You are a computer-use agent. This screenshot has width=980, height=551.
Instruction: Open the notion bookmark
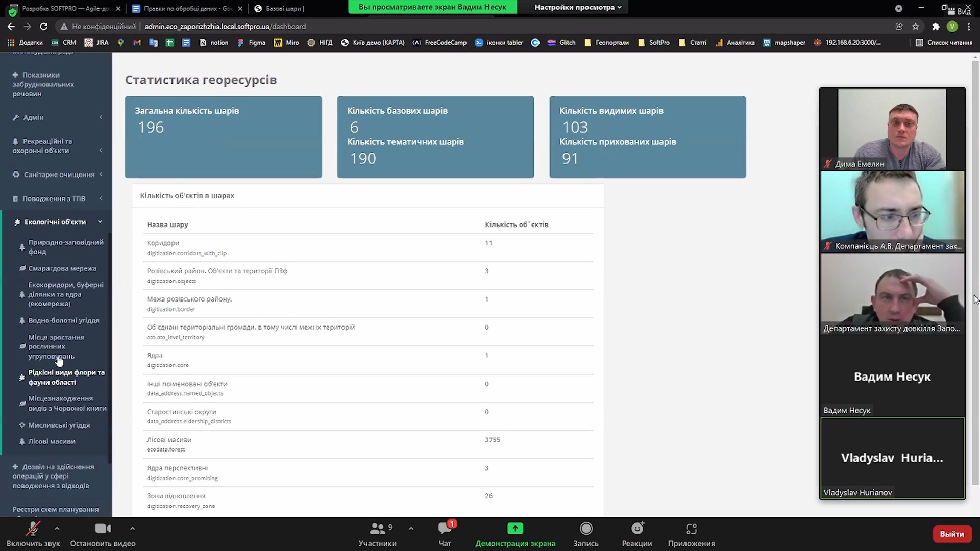coord(213,43)
